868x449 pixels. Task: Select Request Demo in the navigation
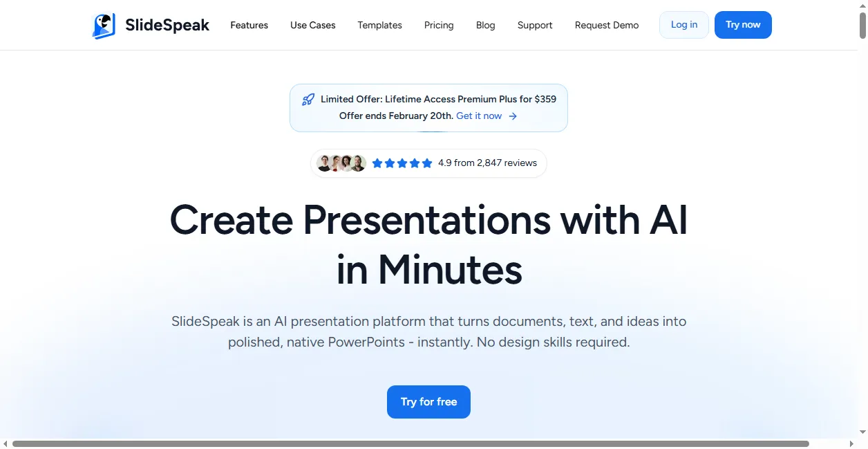click(606, 25)
